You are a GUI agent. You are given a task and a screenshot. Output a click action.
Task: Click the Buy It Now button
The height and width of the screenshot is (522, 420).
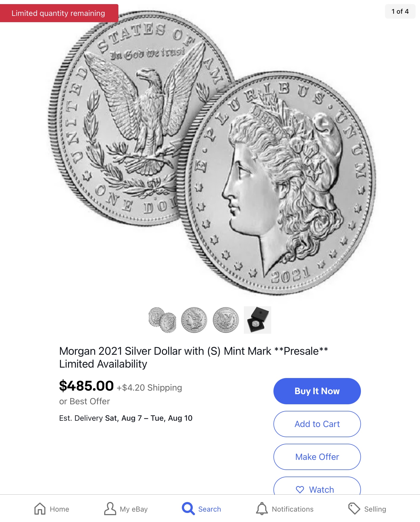(317, 391)
